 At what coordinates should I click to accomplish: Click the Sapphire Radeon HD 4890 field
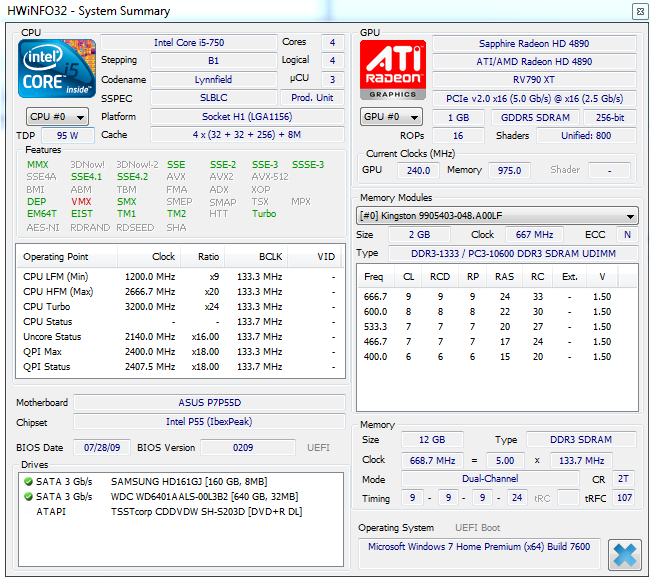click(x=534, y=44)
